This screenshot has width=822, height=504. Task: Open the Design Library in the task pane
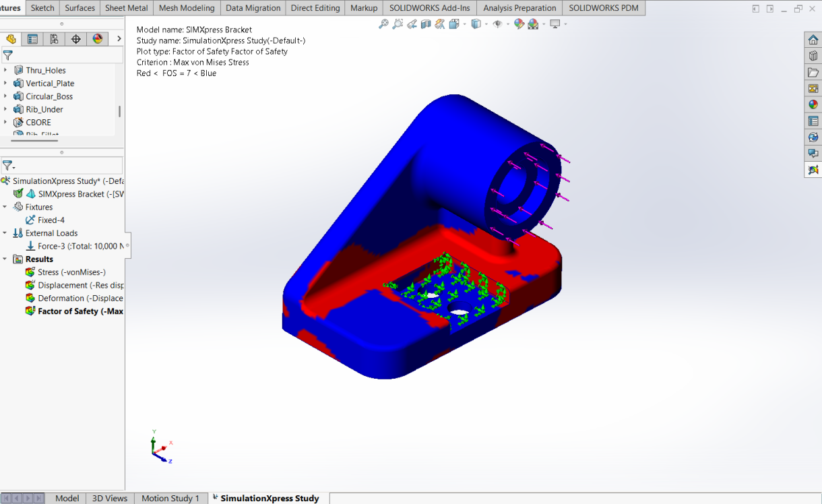coord(813,55)
